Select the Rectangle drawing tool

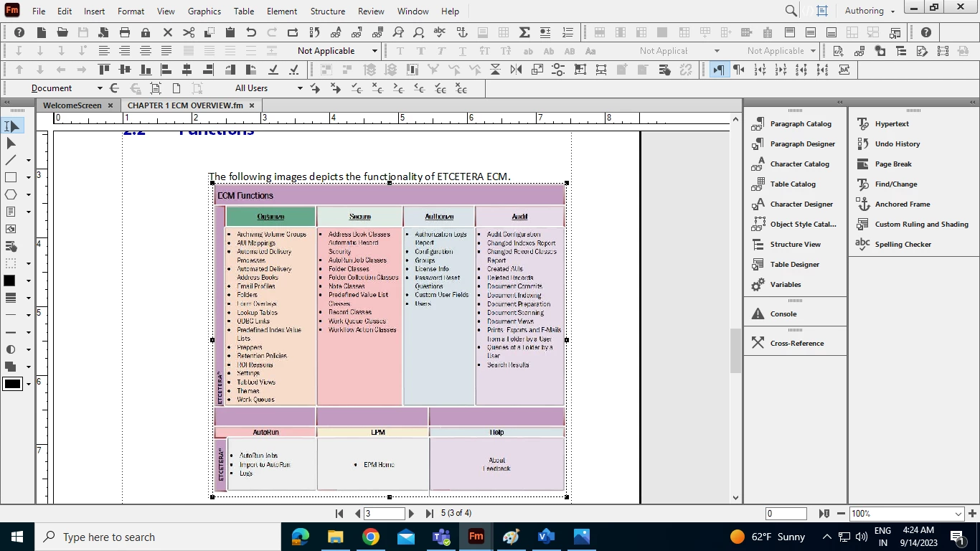click(11, 177)
